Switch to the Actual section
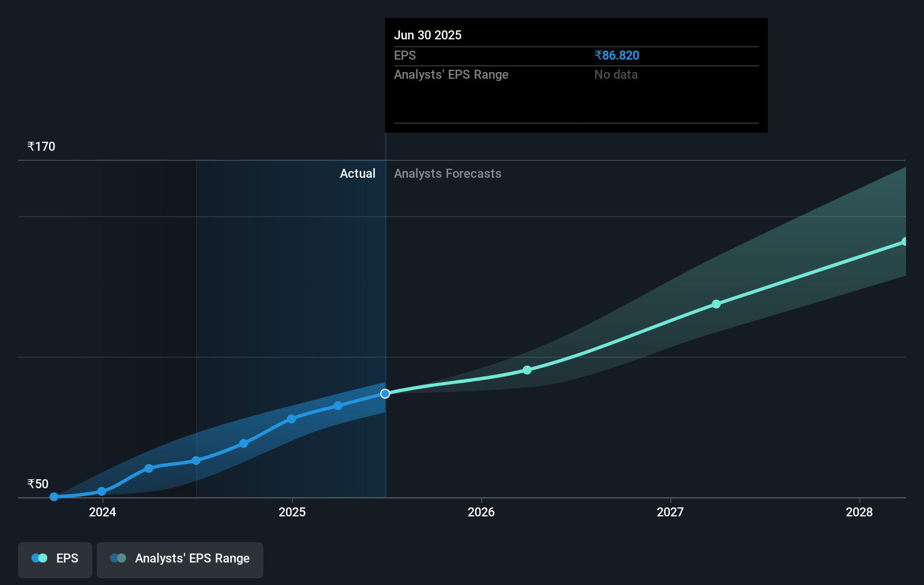 point(357,174)
